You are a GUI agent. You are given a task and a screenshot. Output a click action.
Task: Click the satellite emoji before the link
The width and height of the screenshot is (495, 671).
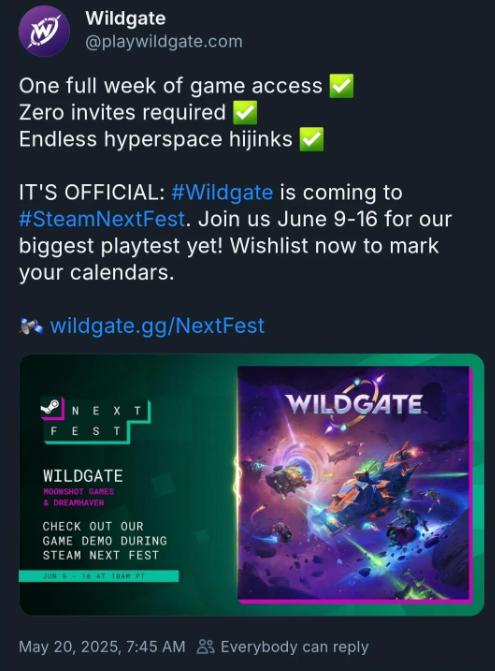point(31,327)
